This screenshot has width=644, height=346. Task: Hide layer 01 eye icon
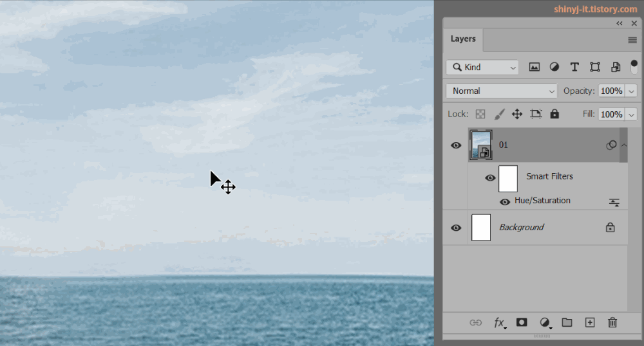(x=456, y=145)
